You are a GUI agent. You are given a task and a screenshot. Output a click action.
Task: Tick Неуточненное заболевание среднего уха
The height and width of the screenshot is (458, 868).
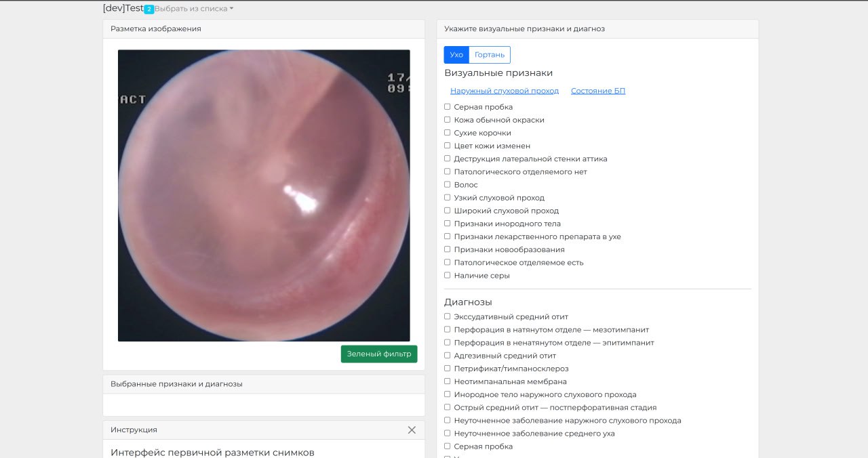coord(448,433)
